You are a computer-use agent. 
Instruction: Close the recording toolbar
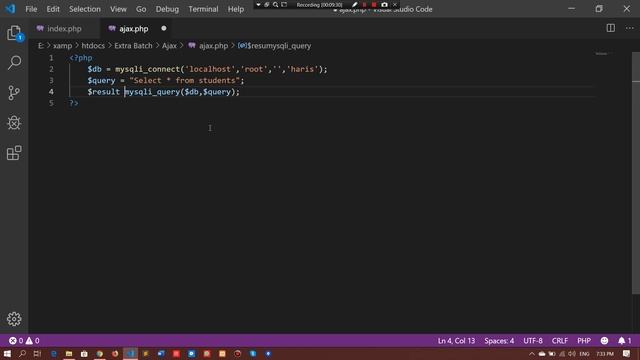pos(395,5)
